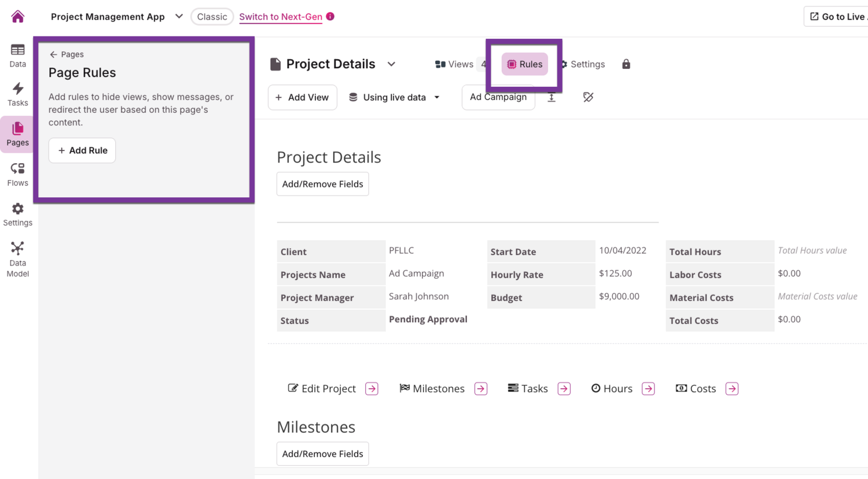
Task: Click the Add Rule button
Action: click(x=82, y=150)
